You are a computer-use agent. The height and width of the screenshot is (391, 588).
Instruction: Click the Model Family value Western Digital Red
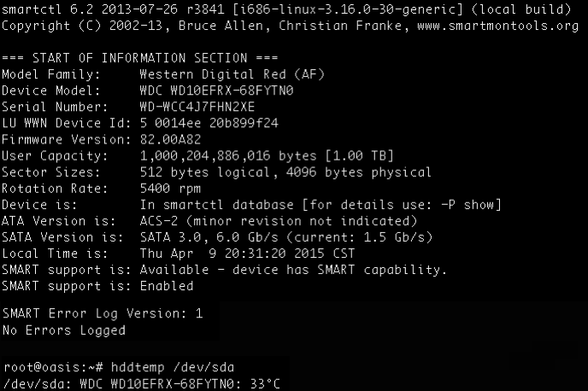click(232, 74)
